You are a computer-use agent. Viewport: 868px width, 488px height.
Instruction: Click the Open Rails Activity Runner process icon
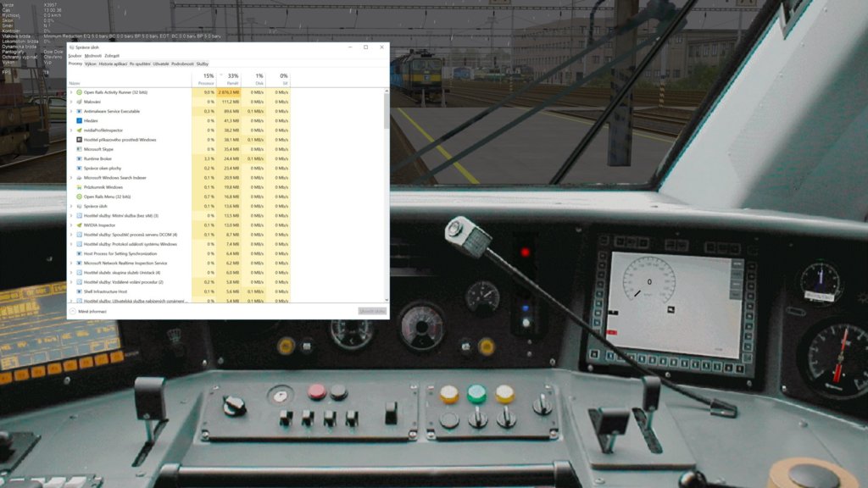click(79, 92)
